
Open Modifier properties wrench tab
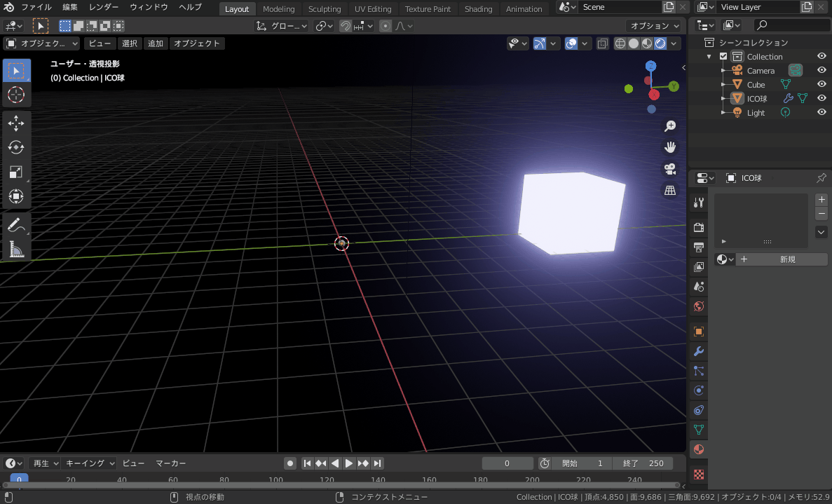tap(698, 350)
